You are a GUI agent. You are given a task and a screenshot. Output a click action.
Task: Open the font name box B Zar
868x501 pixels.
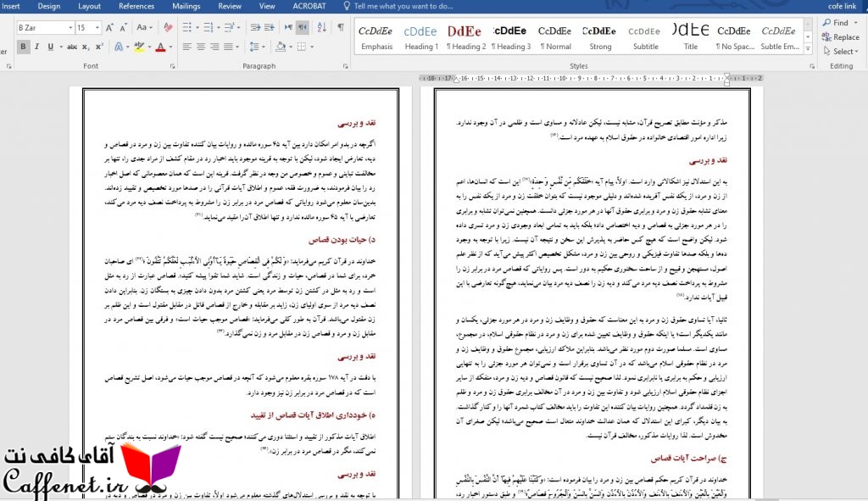tap(45, 28)
